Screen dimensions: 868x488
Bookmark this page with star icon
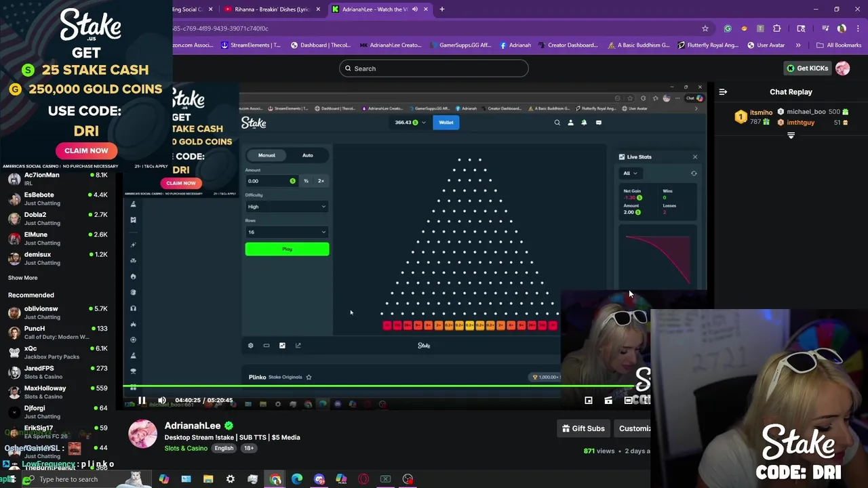[x=705, y=28]
